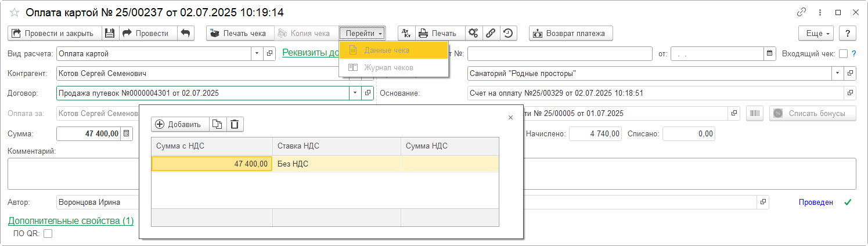
Task: Expand the Еще menu button
Action: point(816,33)
